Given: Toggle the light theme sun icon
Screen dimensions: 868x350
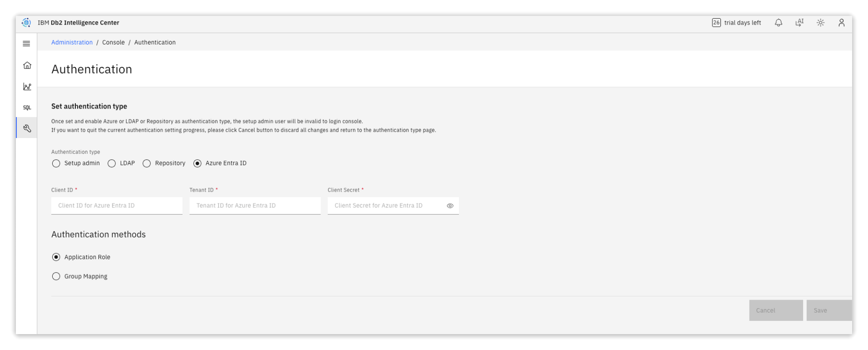Looking at the screenshot, I should coord(820,23).
